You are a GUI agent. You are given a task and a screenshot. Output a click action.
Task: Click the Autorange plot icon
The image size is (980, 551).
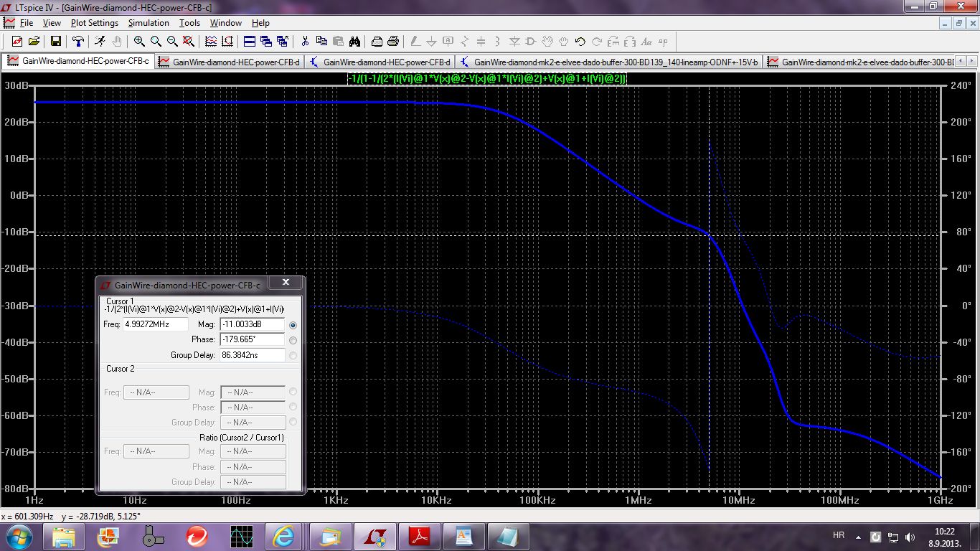tap(211, 42)
